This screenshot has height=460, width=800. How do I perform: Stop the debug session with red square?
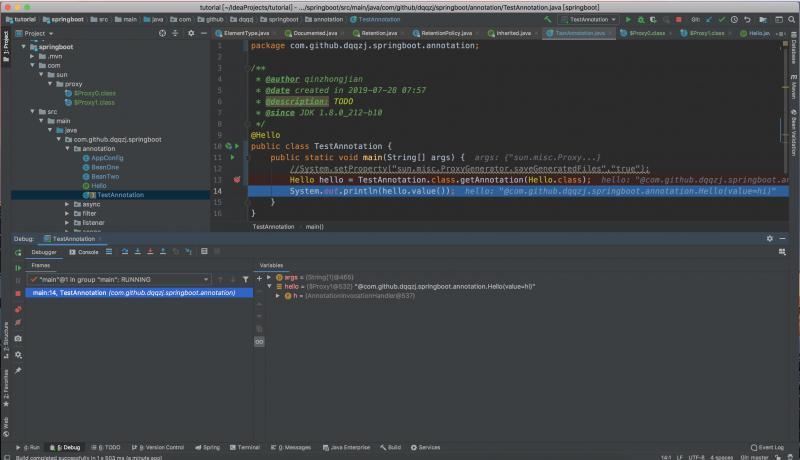(x=18, y=295)
